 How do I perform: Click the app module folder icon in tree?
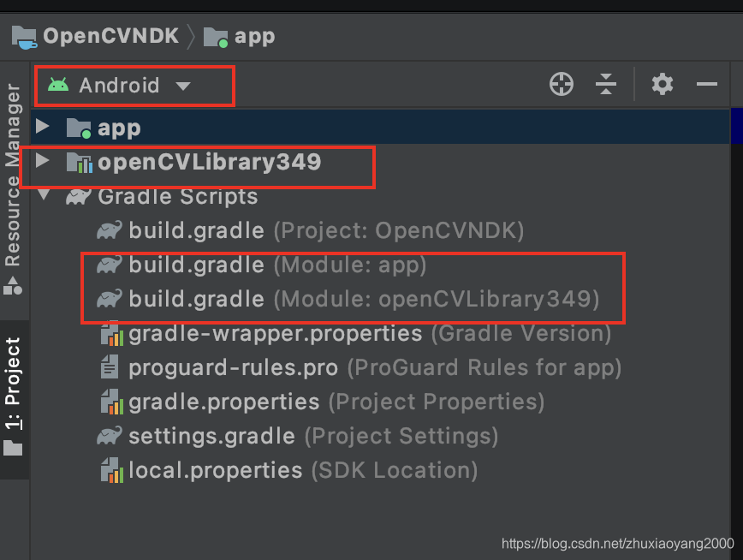tap(78, 128)
